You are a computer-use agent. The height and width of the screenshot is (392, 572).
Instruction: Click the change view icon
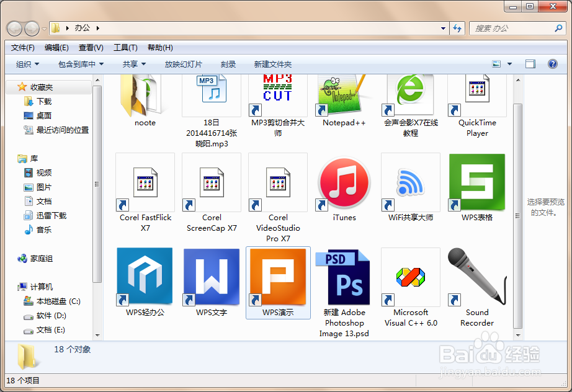pos(496,64)
